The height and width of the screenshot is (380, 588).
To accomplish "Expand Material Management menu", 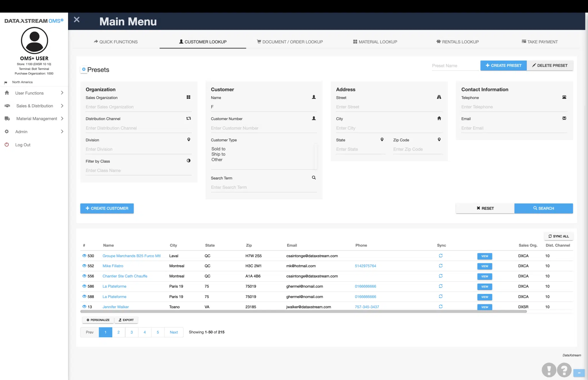I will click(x=34, y=119).
